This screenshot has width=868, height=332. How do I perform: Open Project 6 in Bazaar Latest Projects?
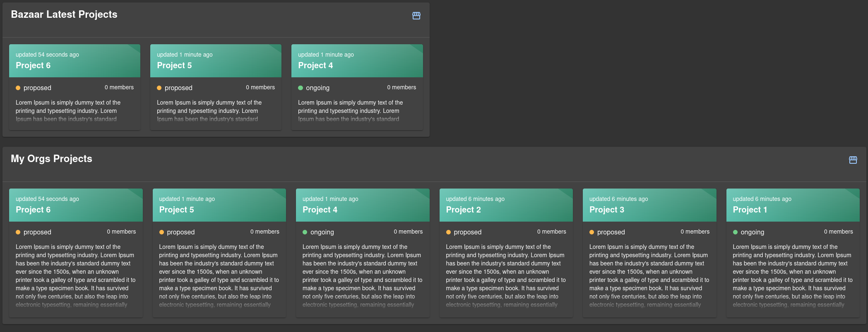pyautogui.click(x=75, y=61)
